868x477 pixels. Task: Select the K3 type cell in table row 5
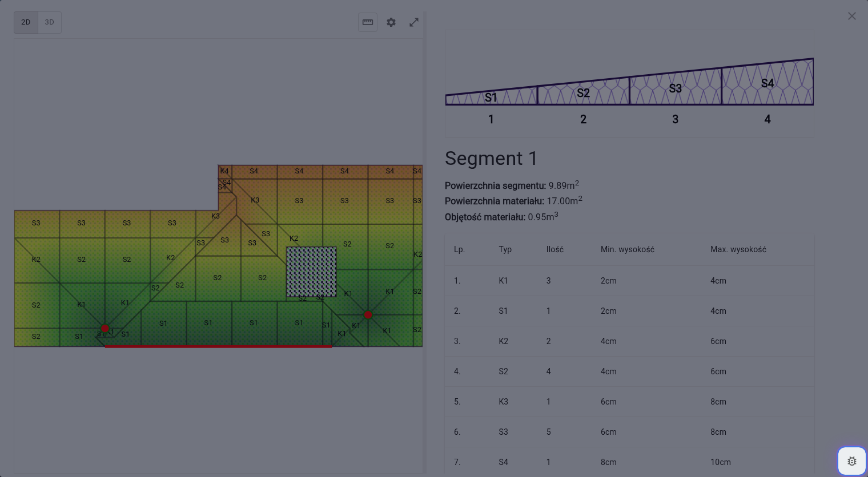pyautogui.click(x=503, y=402)
